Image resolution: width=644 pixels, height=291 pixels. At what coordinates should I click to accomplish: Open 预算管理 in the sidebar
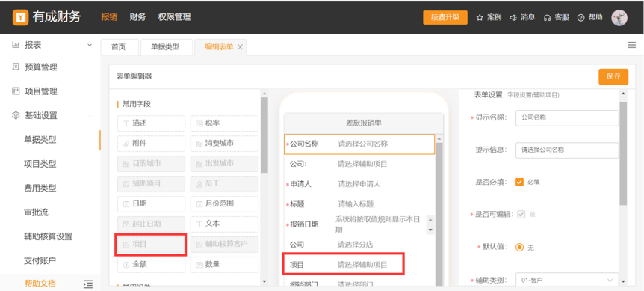41,67
